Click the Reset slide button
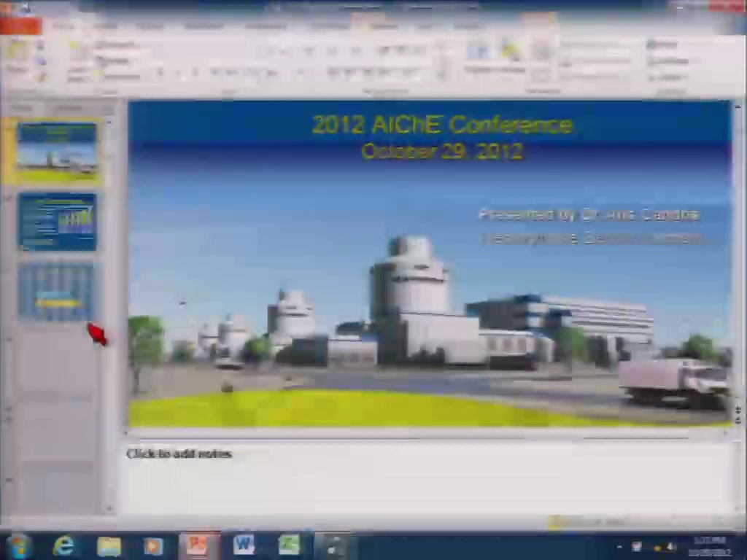This screenshot has width=747, height=560. click(x=112, y=61)
